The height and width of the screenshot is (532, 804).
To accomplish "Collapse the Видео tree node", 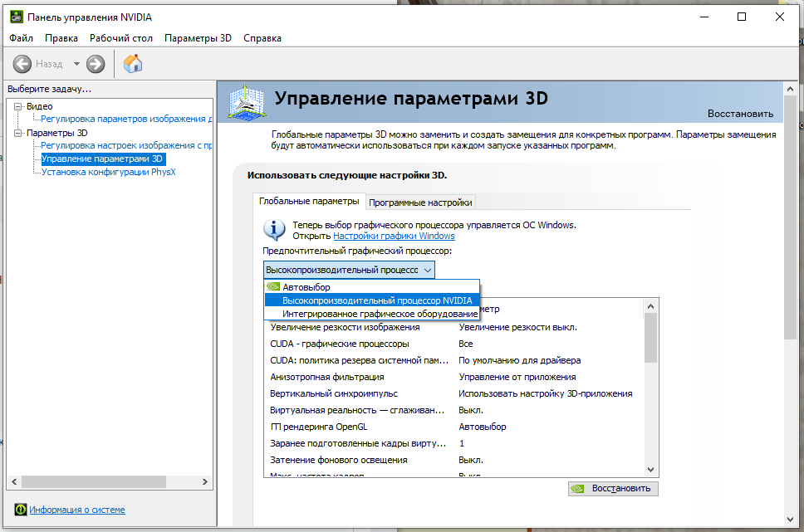I will click(x=17, y=106).
